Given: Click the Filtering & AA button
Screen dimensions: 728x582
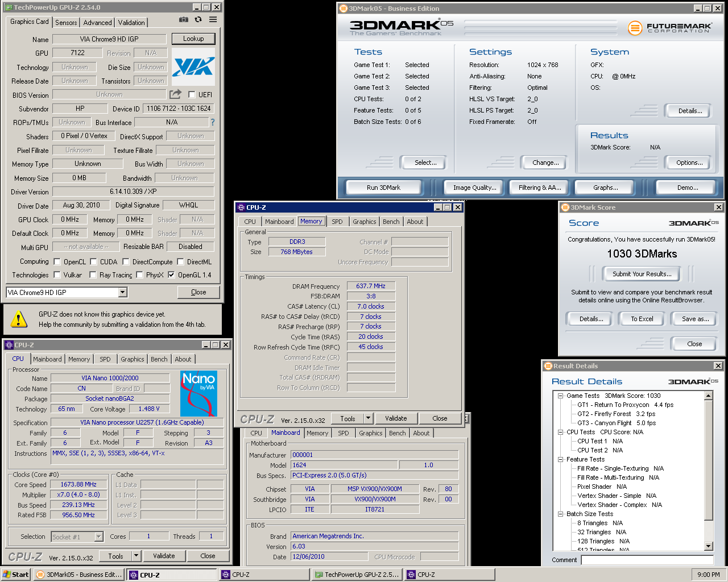Looking at the screenshot, I should coord(540,188).
